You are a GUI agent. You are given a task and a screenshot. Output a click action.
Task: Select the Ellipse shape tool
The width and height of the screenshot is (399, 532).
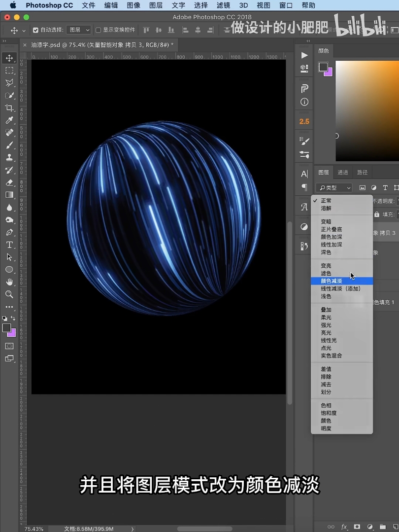9,269
